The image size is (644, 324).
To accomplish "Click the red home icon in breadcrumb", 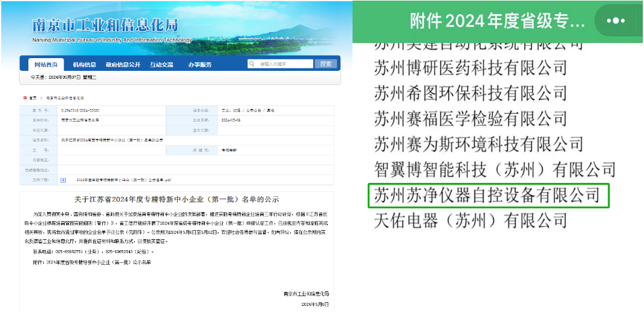I will click(25, 98).
